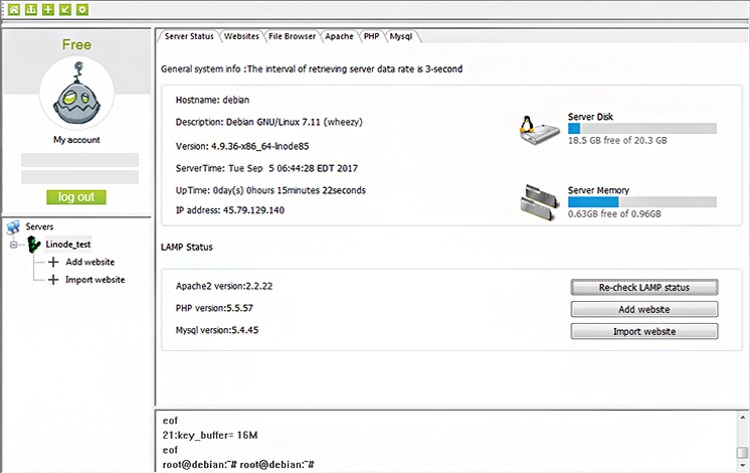Click the Add website button in LAMP Status

tap(644, 309)
